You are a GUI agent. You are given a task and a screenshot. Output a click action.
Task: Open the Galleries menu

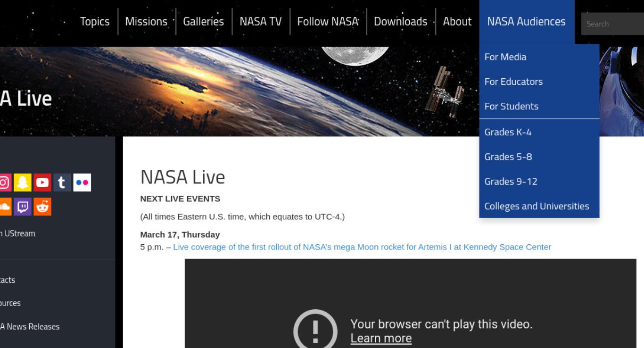coord(204,22)
